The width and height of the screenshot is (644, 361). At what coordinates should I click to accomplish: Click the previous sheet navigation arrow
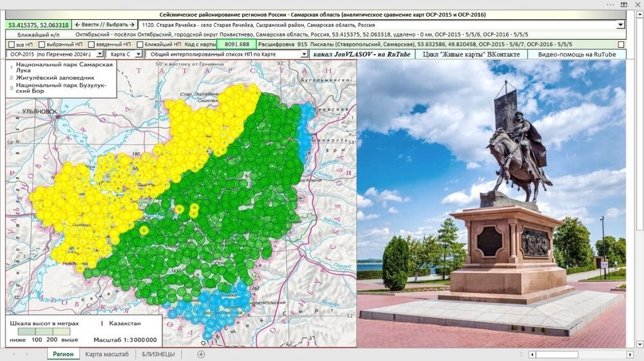pos(14,354)
